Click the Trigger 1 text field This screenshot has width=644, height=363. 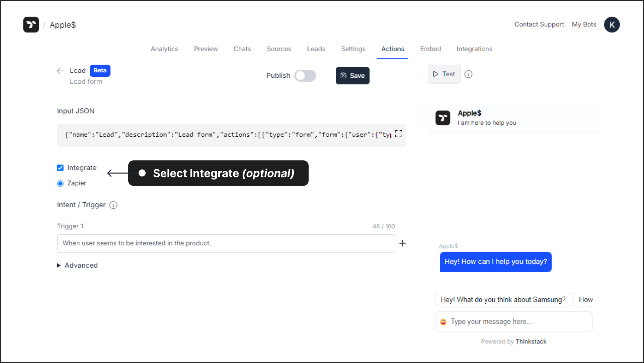(x=226, y=243)
